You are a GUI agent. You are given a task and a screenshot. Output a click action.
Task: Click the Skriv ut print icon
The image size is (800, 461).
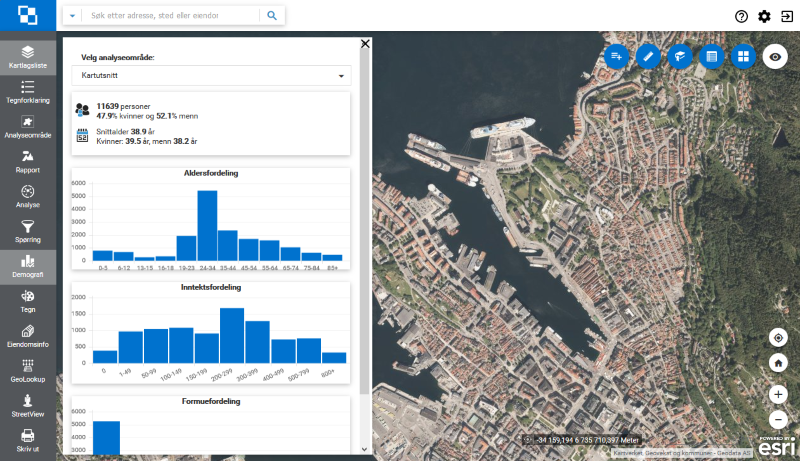28,440
